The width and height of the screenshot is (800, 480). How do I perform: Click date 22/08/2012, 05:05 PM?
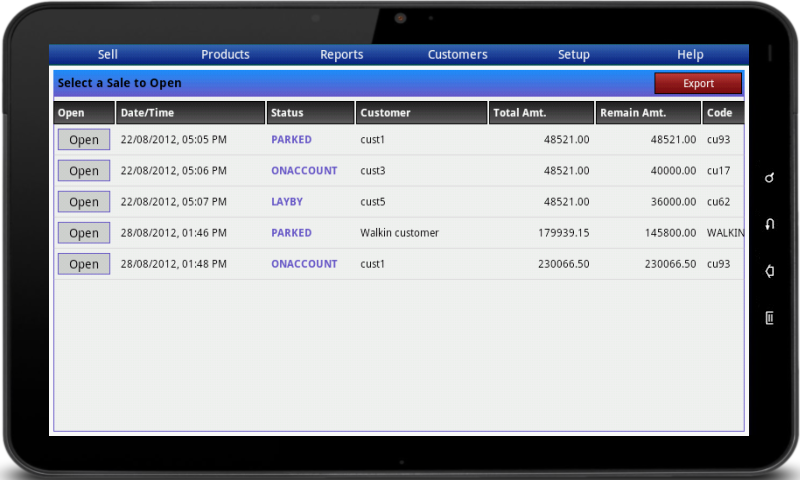[x=173, y=139]
